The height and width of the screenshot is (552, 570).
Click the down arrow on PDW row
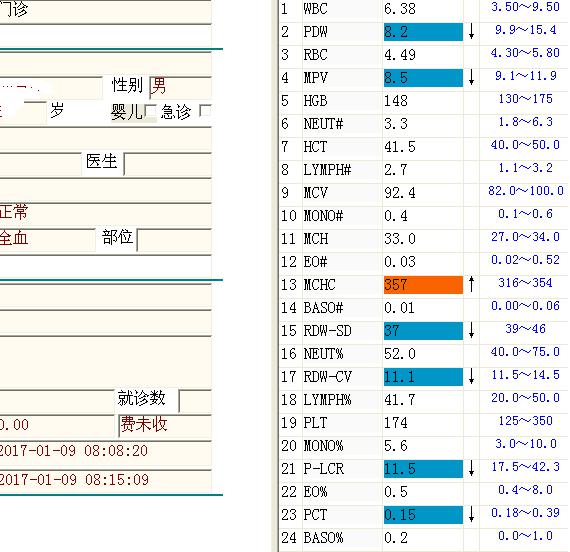(471, 31)
